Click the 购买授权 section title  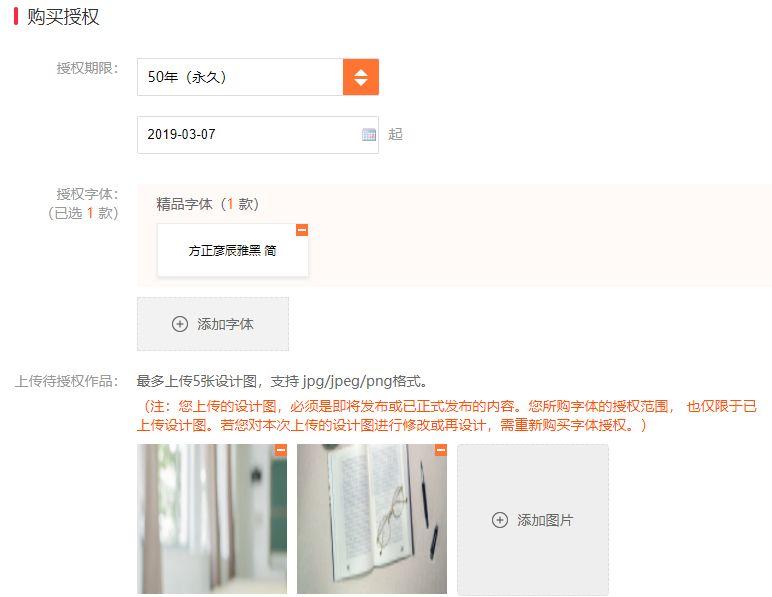[x=63, y=17]
